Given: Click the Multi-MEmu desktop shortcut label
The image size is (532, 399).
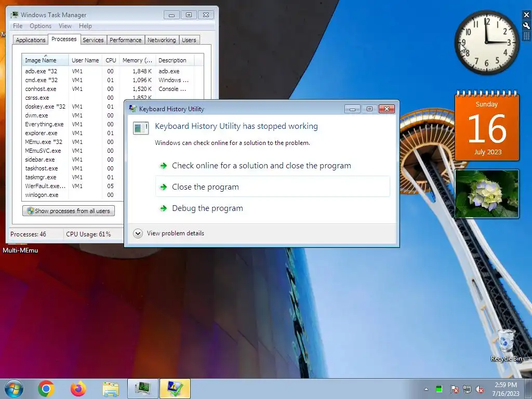Looking at the screenshot, I should point(20,250).
